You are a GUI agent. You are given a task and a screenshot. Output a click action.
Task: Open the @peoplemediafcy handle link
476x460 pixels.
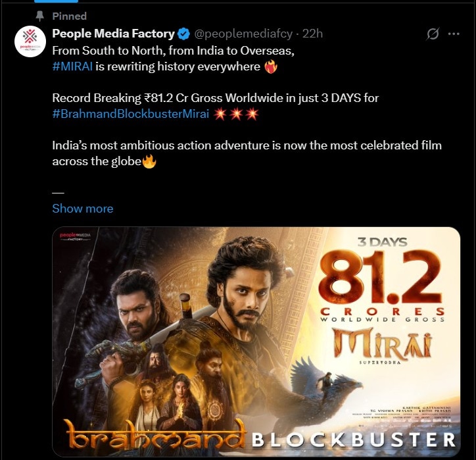click(x=243, y=34)
